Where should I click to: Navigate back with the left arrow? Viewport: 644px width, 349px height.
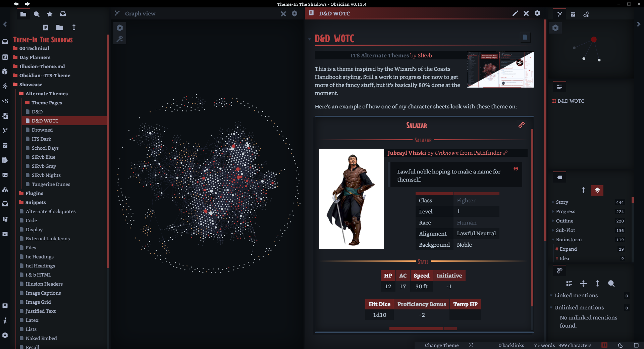[16, 4]
